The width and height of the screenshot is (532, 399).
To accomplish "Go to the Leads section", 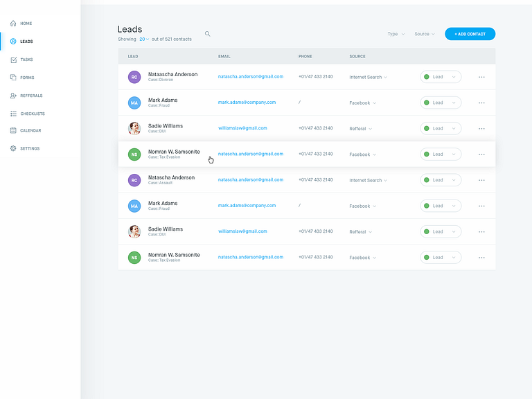I will pos(26,42).
